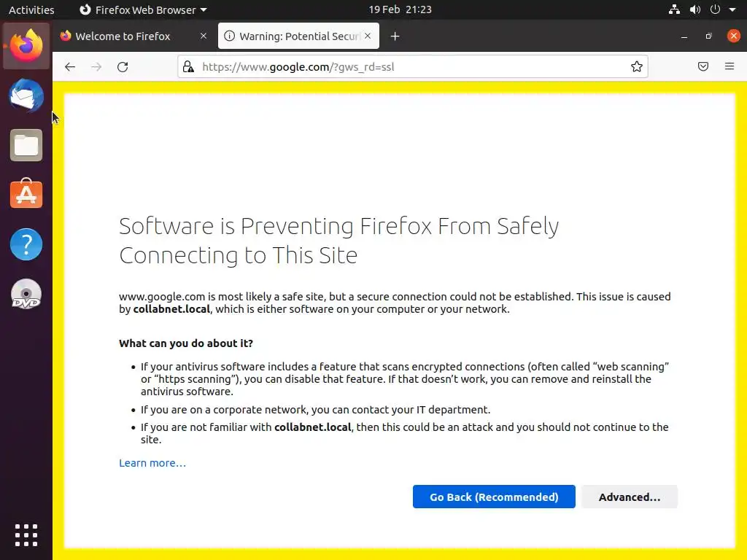Image resolution: width=747 pixels, height=560 pixels.
Task: Open the Activities overview
Action: coord(31,10)
